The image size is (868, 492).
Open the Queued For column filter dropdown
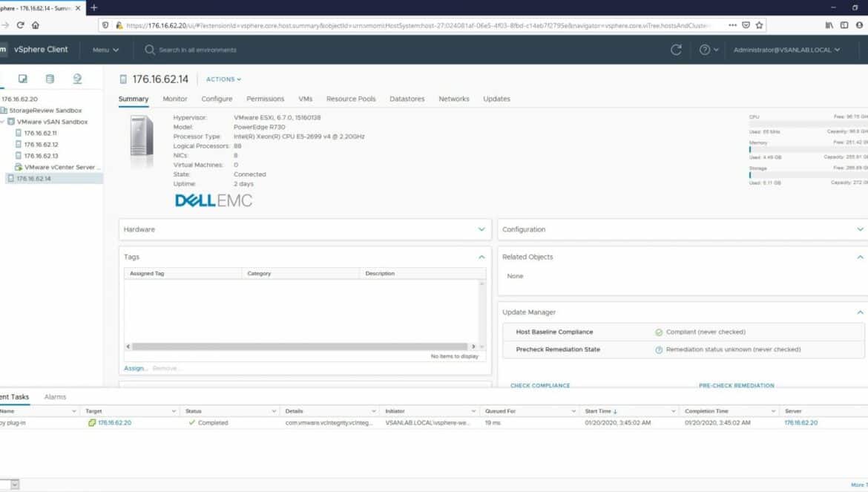pyautogui.click(x=573, y=411)
